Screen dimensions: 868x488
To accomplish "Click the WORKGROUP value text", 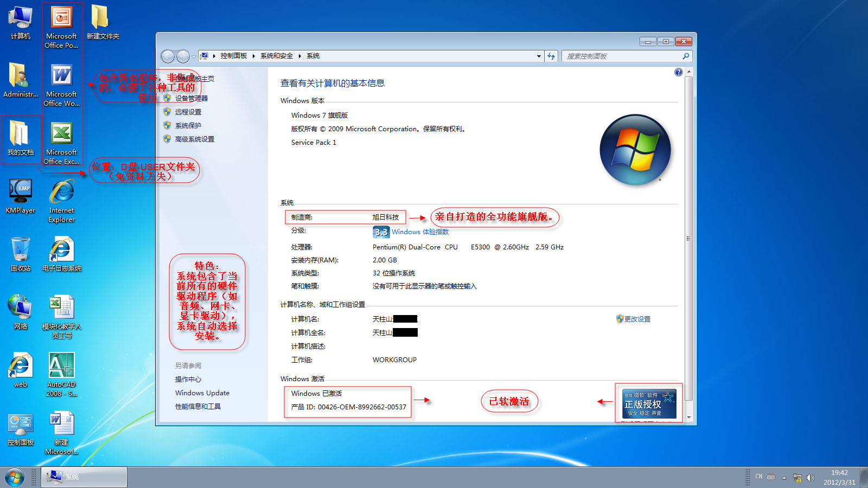I will [394, 359].
